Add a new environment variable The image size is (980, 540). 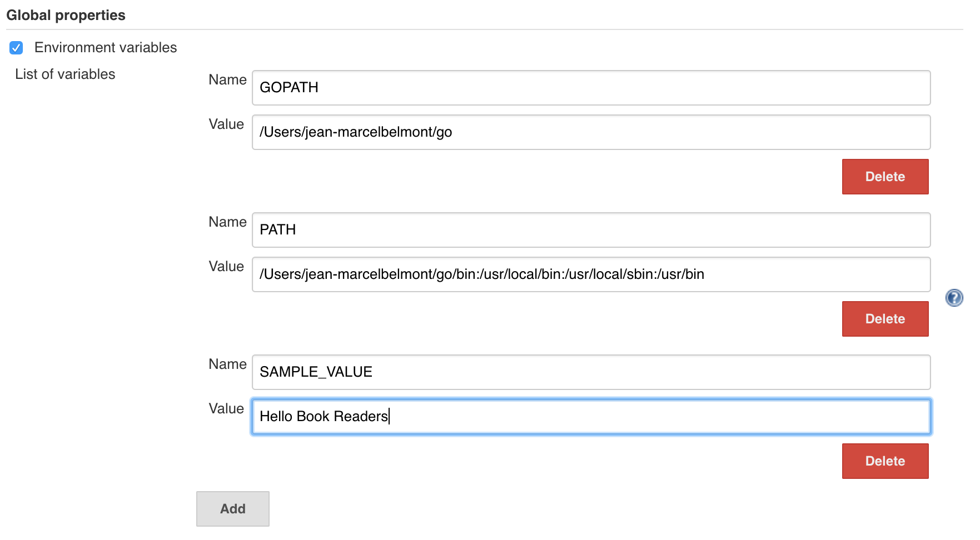232,509
